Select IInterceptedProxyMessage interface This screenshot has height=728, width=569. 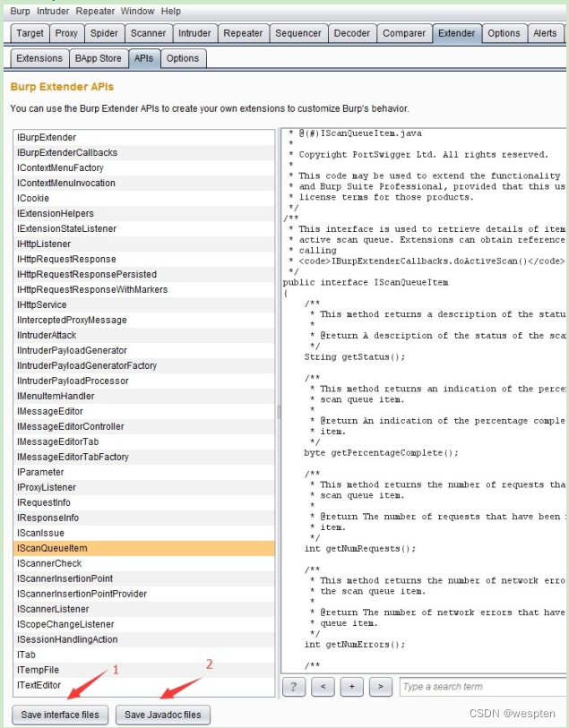coord(144,321)
